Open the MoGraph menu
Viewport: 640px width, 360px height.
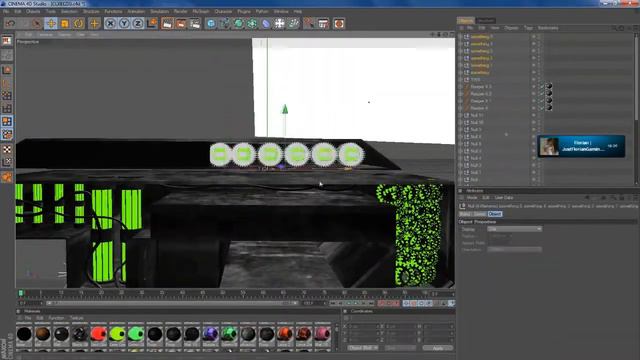coord(200,11)
